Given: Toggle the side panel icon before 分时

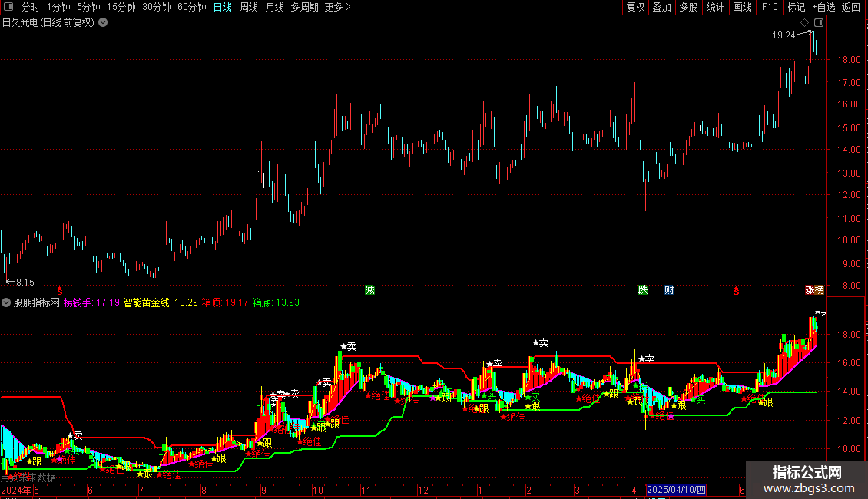Looking at the screenshot, I should click(x=8, y=7).
